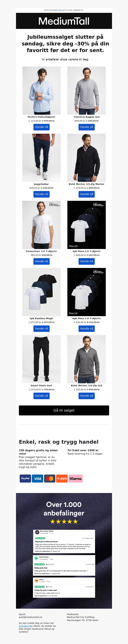Open the 6pk Pima 2.0 T-skjorte image

(x=86, y=292)
